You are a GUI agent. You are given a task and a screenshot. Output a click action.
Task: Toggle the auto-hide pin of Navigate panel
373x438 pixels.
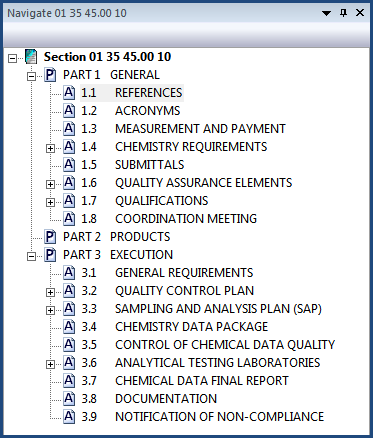click(x=343, y=13)
